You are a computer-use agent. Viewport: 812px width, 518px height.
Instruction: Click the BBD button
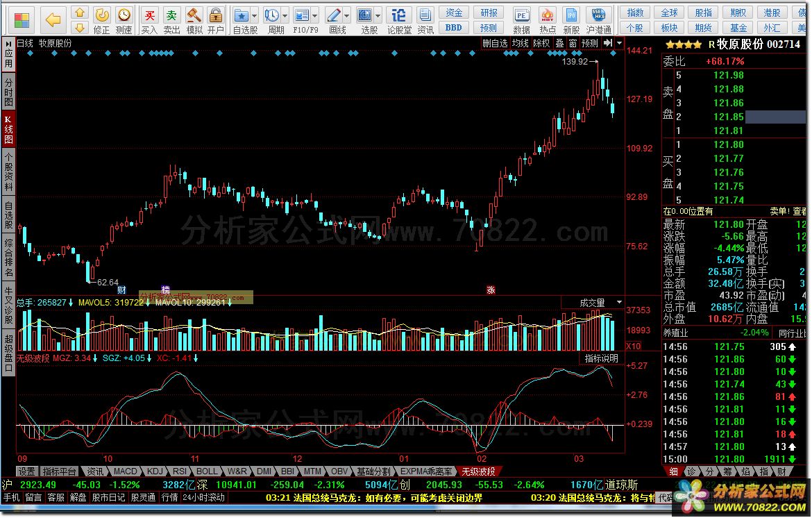coord(454,28)
